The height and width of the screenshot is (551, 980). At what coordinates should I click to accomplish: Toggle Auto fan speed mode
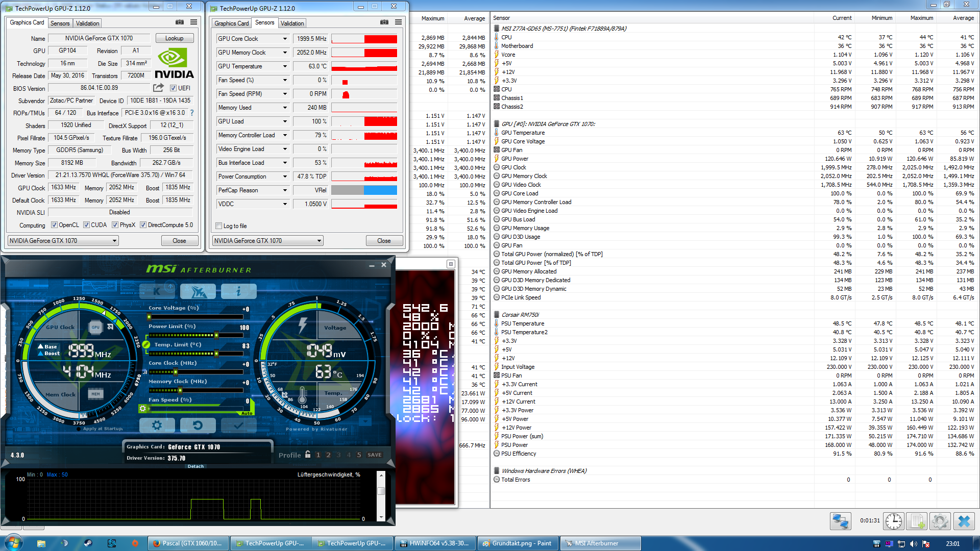click(247, 413)
